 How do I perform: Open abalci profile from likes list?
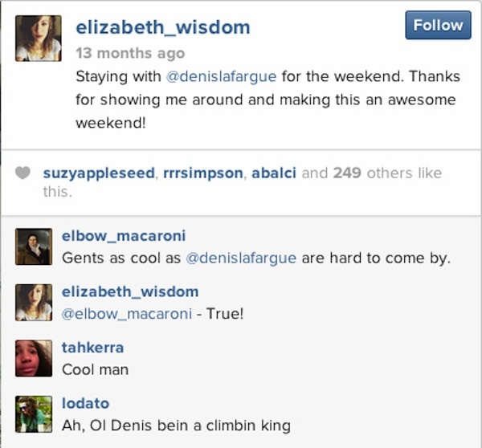(x=276, y=173)
